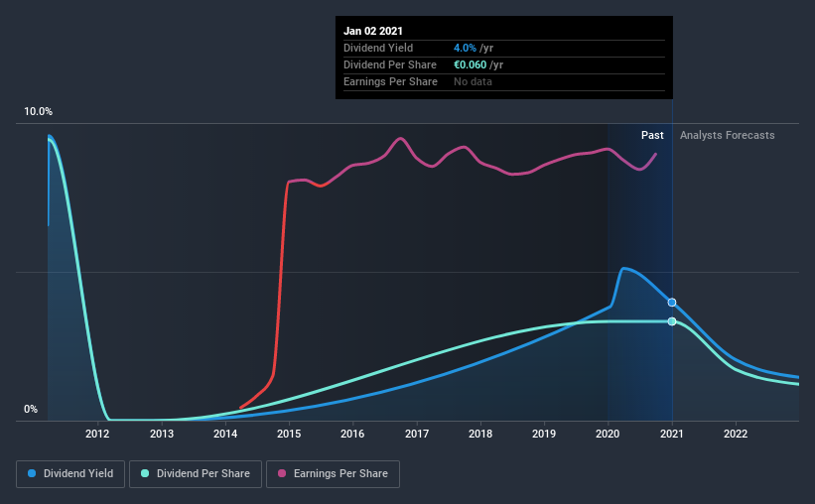The height and width of the screenshot is (504, 815).
Task: Toggle the Dividend Per Share legend button
Action: coord(196,474)
